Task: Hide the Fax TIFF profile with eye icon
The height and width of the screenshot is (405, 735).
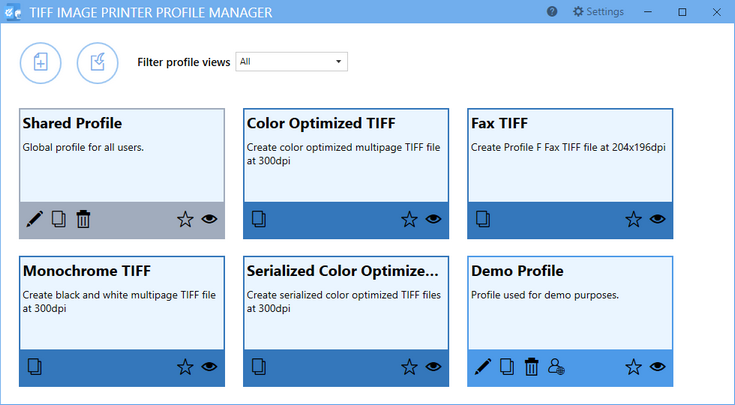Action: pos(658,219)
